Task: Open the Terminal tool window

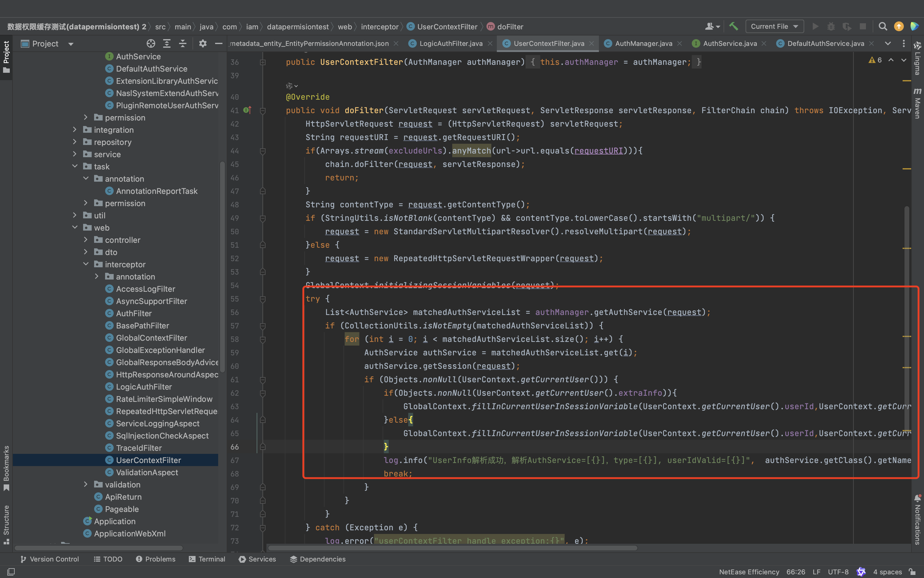Action: (x=207, y=559)
